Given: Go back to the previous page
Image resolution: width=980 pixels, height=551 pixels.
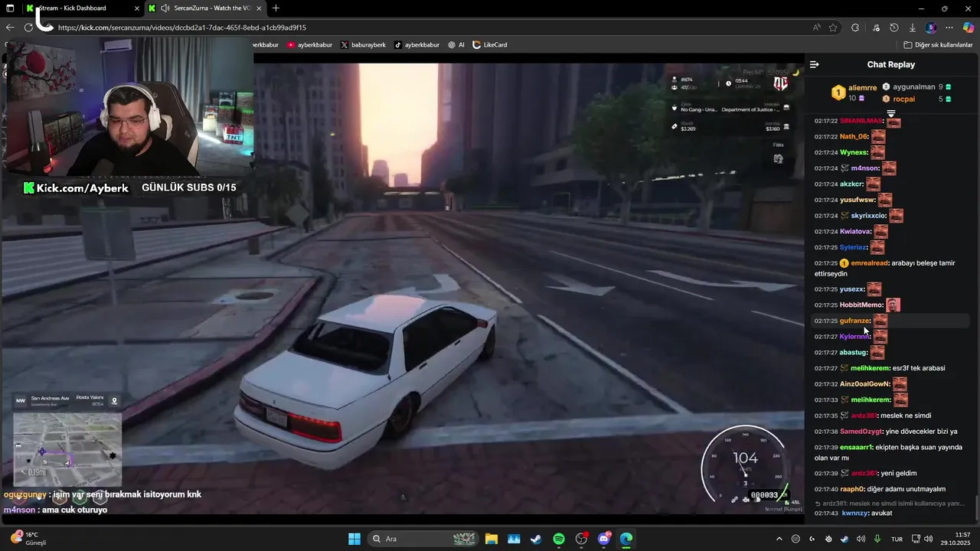Looking at the screenshot, I should click(10, 28).
